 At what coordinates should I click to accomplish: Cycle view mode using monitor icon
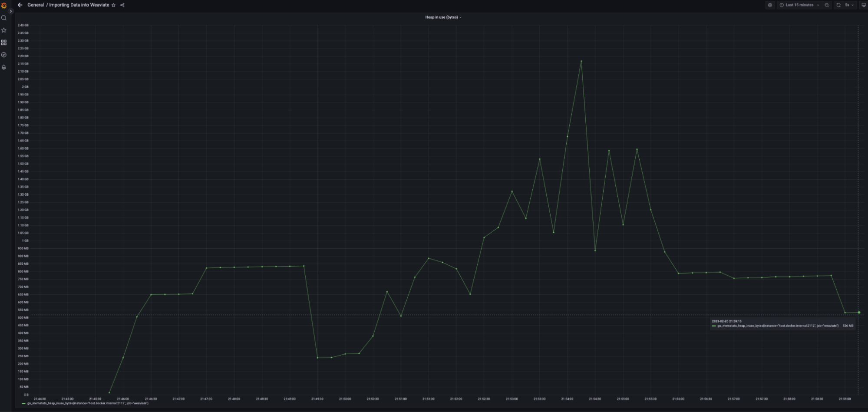(863, 5)
